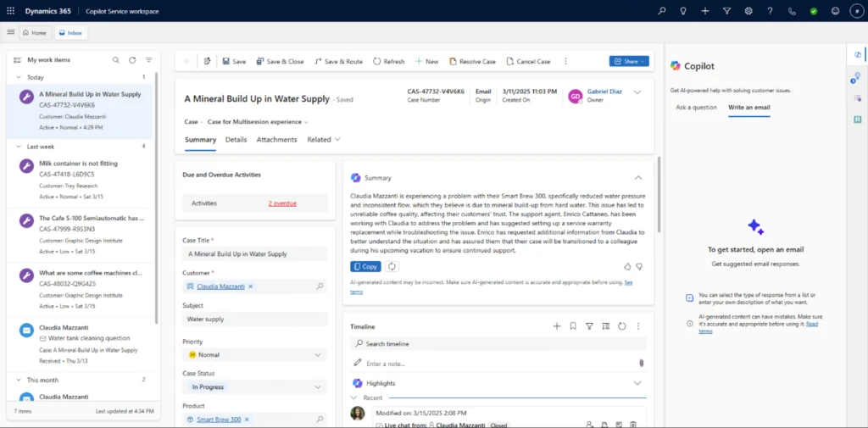868x428 pixels.
Task: Switch to the Details tab
Action: [236, 140]
